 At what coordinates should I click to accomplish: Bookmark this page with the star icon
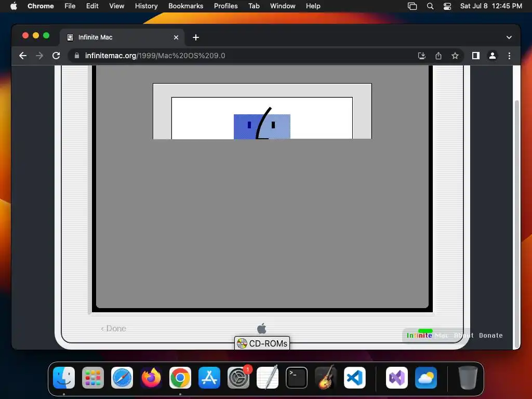455,56
